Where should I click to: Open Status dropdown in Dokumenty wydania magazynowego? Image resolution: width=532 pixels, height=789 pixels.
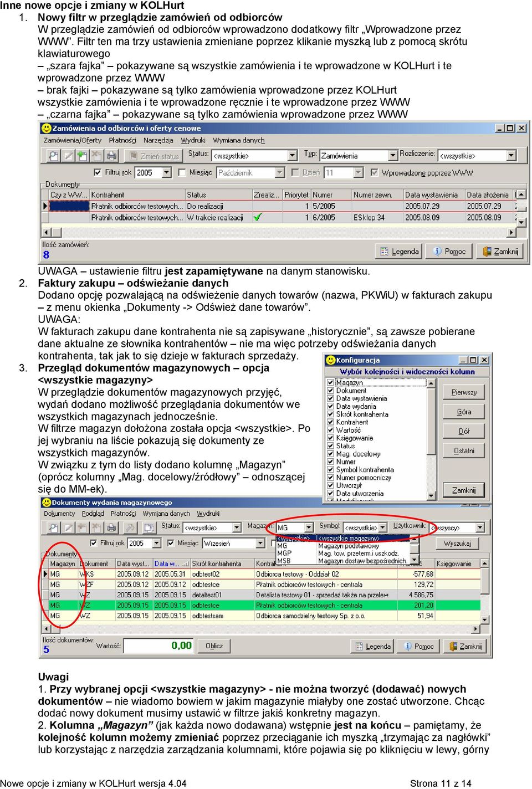pyautogui.click(x=237, y=527)
